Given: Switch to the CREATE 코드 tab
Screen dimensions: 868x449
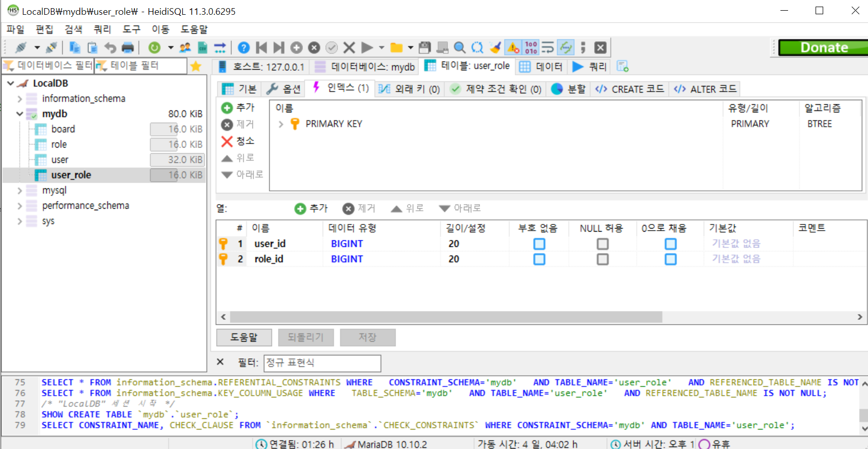Looking at the screenshot, I should point(630,89).
